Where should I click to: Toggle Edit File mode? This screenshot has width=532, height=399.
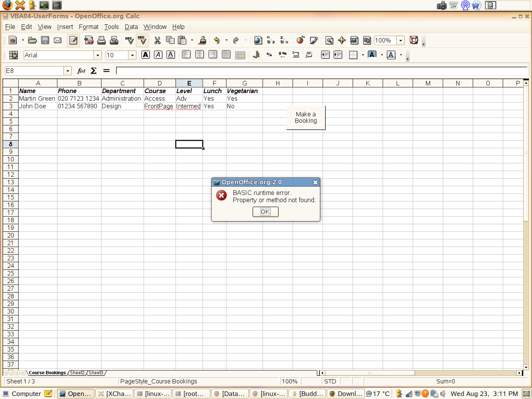tap(73, 40)
